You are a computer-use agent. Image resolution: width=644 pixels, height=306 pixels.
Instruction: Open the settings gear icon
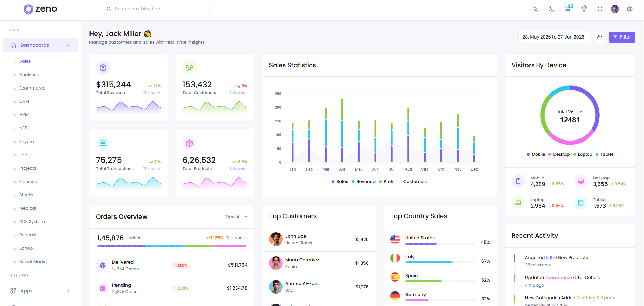tap(630, 9)
